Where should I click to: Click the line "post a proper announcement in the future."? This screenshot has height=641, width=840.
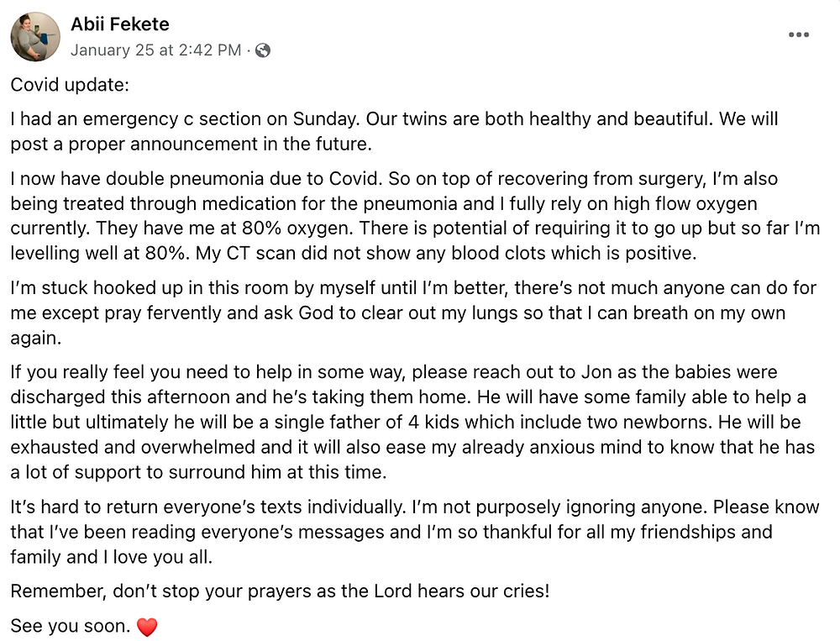191,144
